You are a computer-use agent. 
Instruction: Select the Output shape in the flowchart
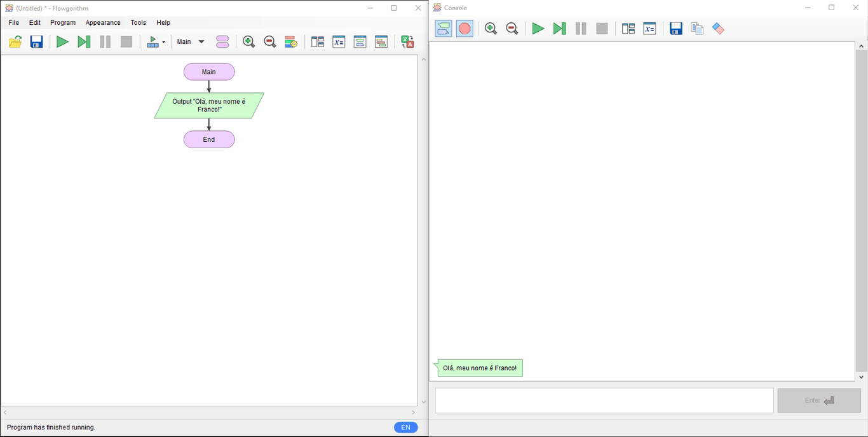click(209, 106)
